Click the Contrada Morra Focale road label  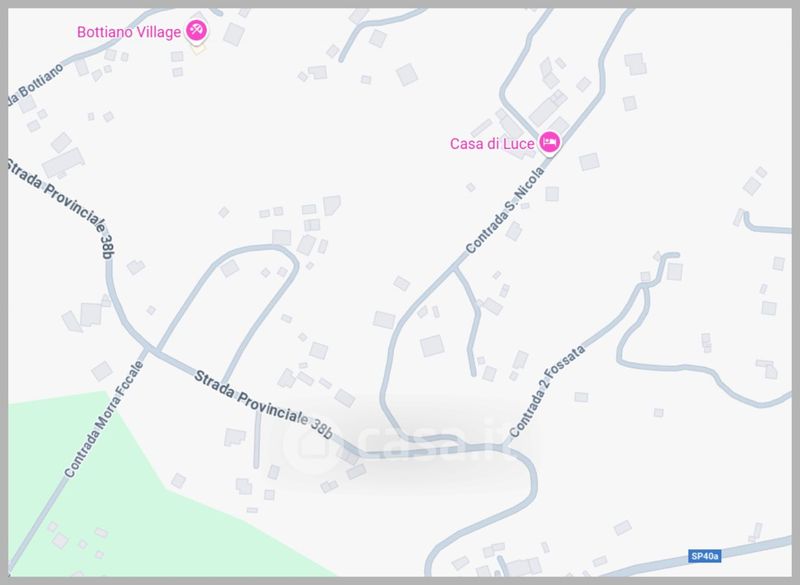point(104,419)
